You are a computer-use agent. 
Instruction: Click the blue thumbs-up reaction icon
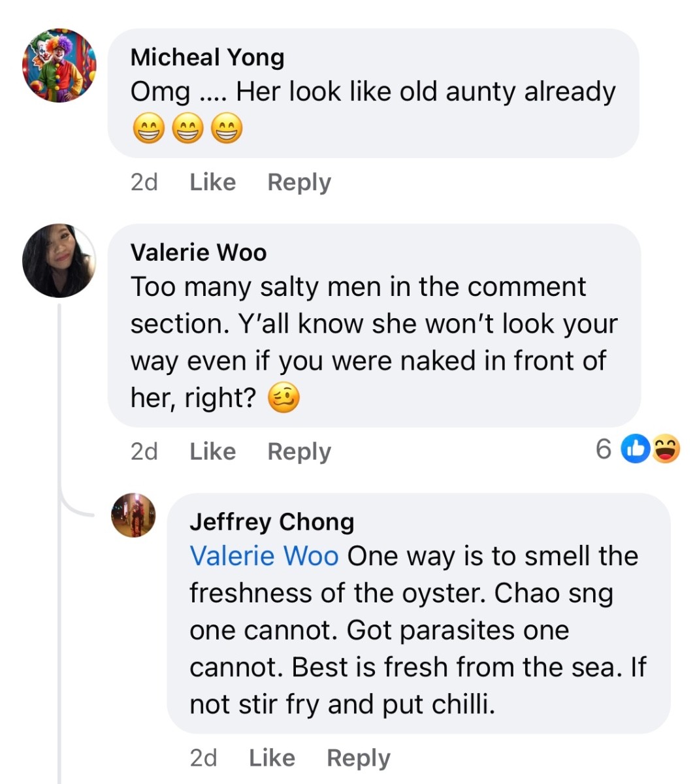tap(635, 449)
